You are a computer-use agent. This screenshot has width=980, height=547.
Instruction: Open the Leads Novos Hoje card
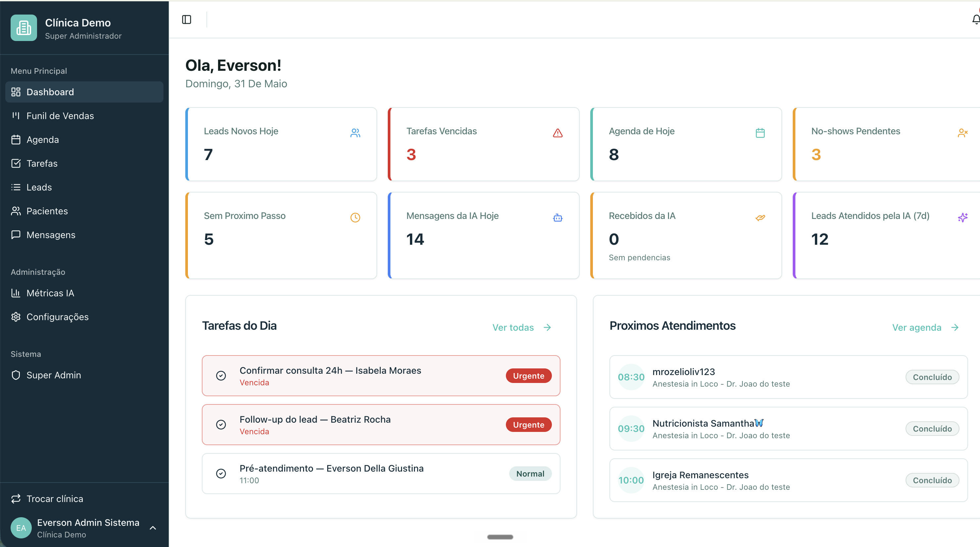[x=281, y=144]
